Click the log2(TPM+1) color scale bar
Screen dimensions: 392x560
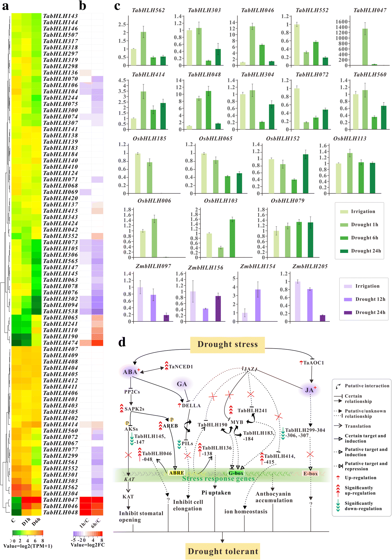click(x=28, y=533)
